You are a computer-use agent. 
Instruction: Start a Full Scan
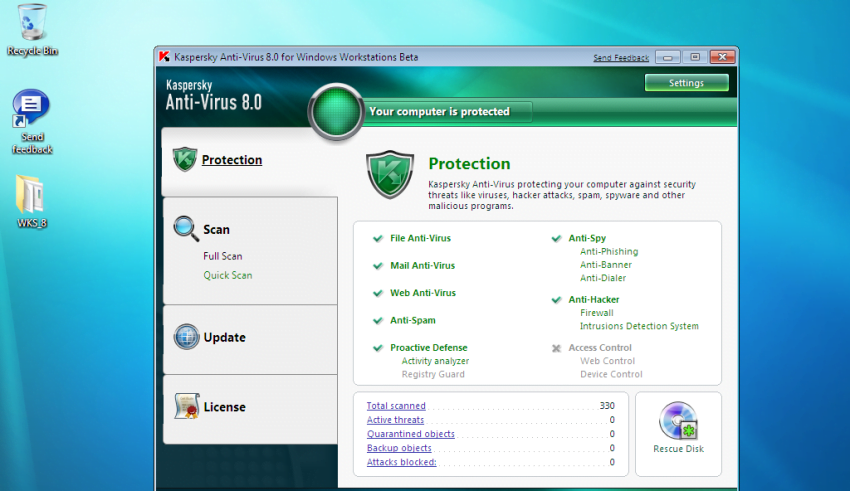(223, 256)
